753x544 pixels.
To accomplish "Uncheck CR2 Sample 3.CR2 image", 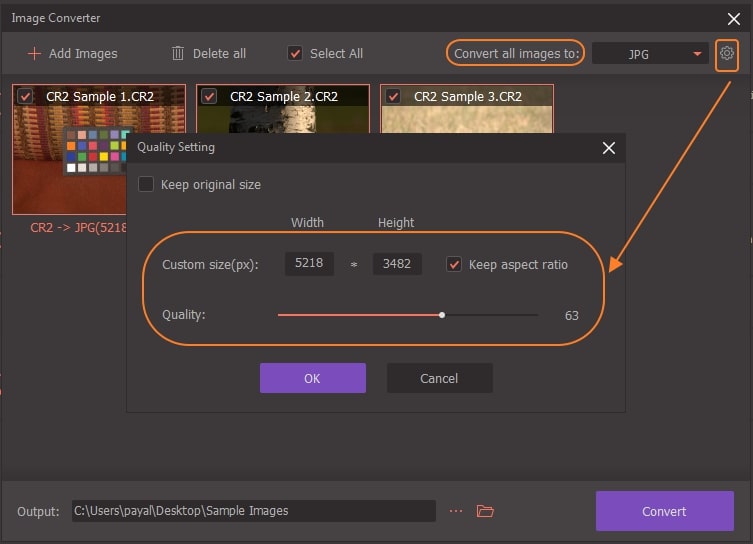I will 393,97.
